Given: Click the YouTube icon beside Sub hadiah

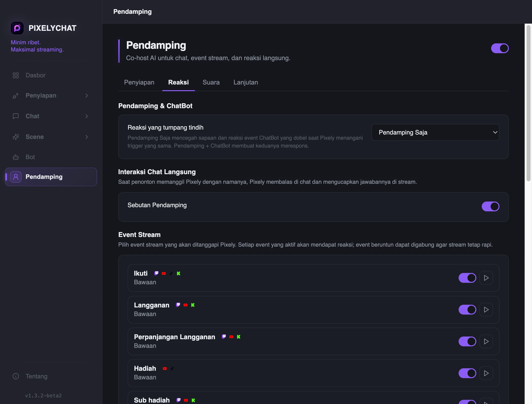Looking at the screenshot, I should (186, 400).
